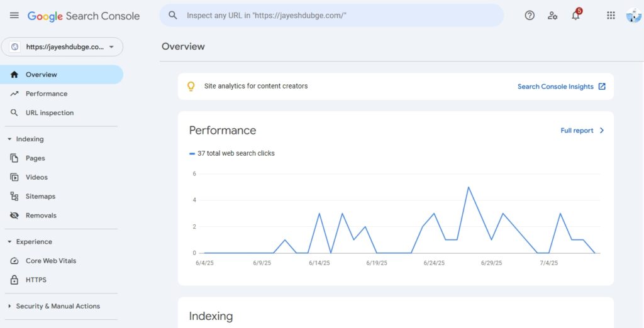Click '37 total web search clicks' legend
644x328 pixels.
[232, 153]
